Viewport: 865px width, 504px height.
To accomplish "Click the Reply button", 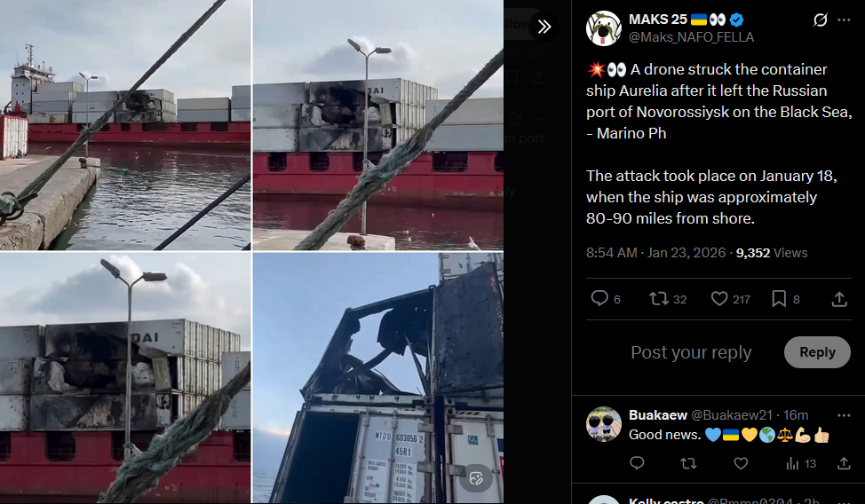I will [817, 352].
